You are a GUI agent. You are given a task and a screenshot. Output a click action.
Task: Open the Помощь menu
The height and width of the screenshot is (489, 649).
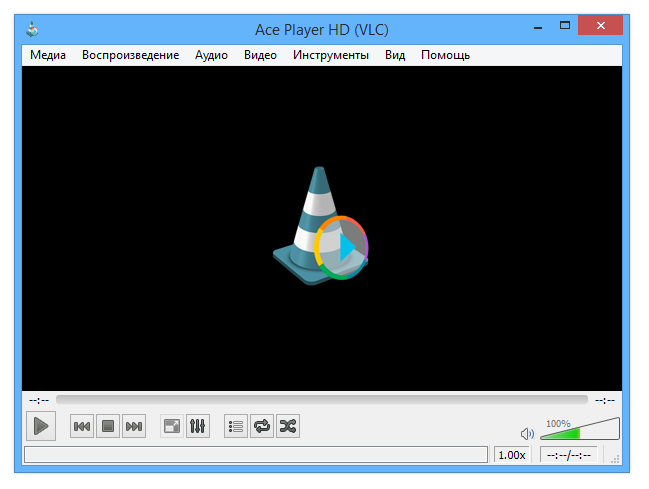pos(445,55)
